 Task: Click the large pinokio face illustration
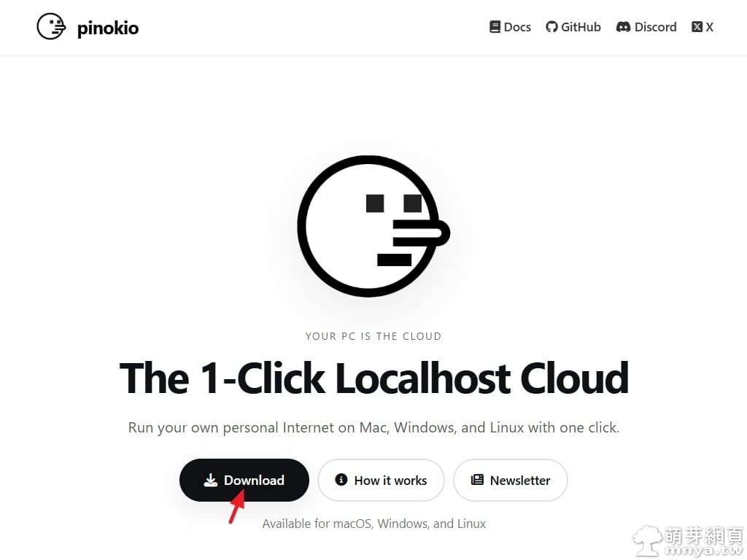(x=373, y=226)
